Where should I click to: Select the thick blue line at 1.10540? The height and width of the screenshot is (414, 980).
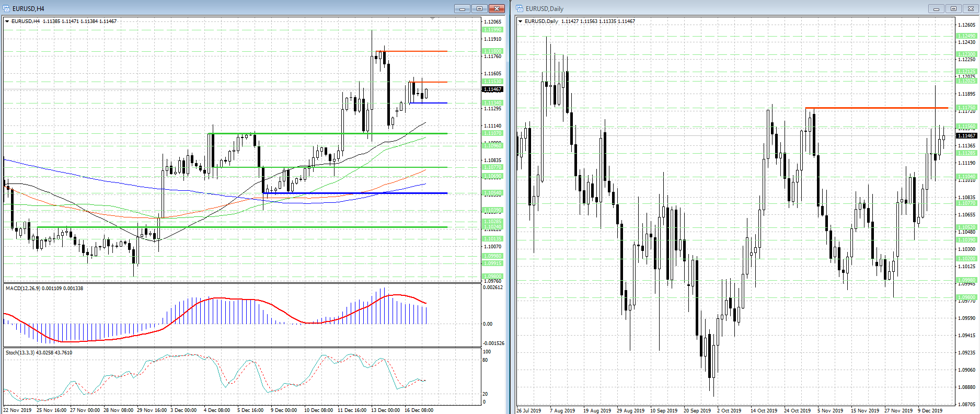(x=355, y=193)
